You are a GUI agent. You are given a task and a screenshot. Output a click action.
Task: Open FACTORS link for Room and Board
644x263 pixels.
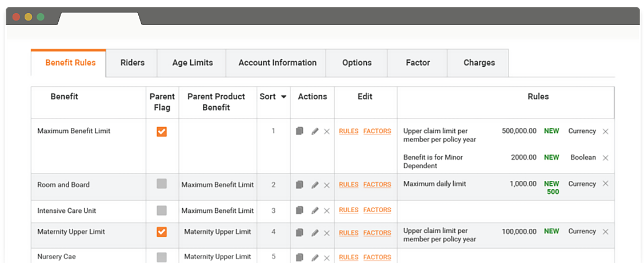coord(377,185)
